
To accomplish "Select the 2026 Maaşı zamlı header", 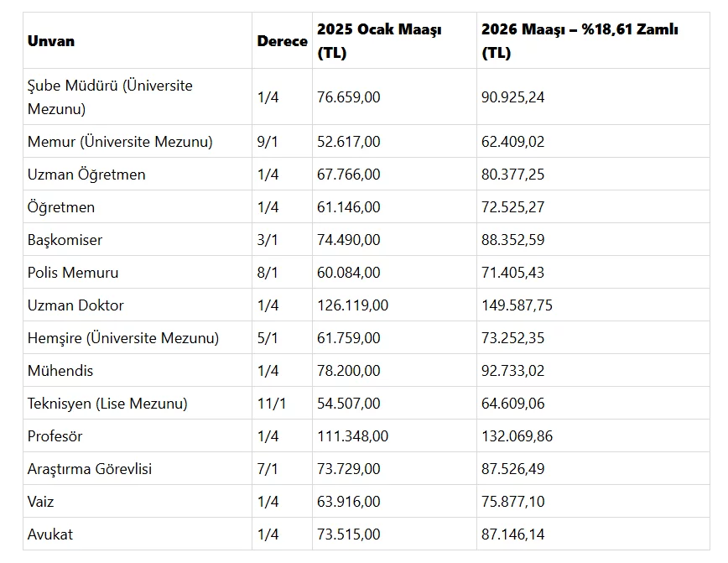I will (579, 41).
